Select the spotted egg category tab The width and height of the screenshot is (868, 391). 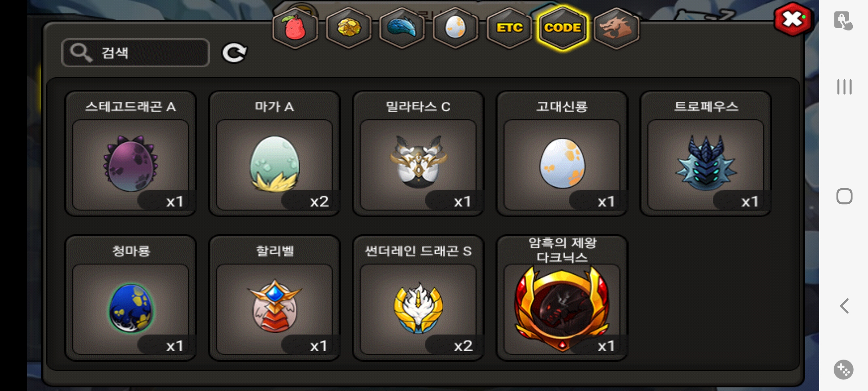[x=456, y=28]
